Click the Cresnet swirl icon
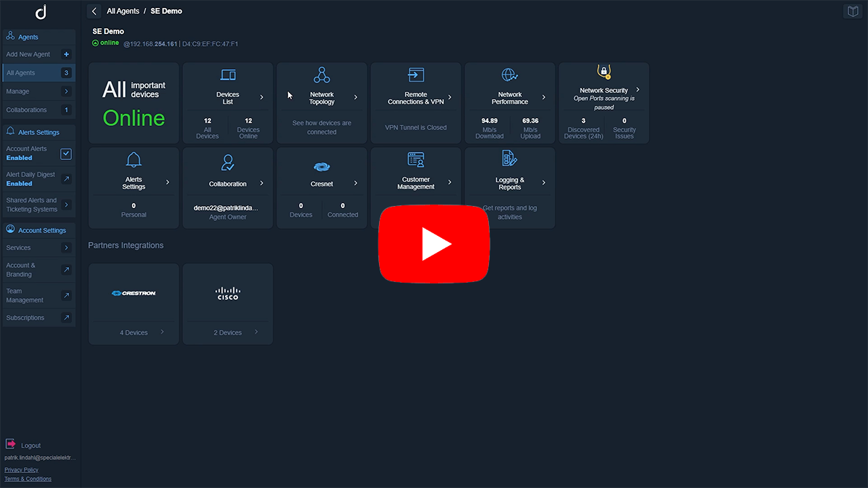Screen dimensions: 868x488 321,167
